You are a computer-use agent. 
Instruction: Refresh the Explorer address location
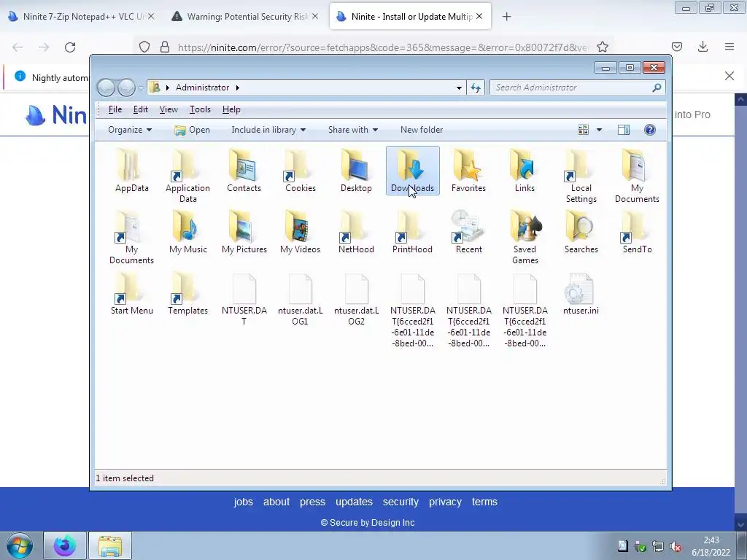point(476,87)
